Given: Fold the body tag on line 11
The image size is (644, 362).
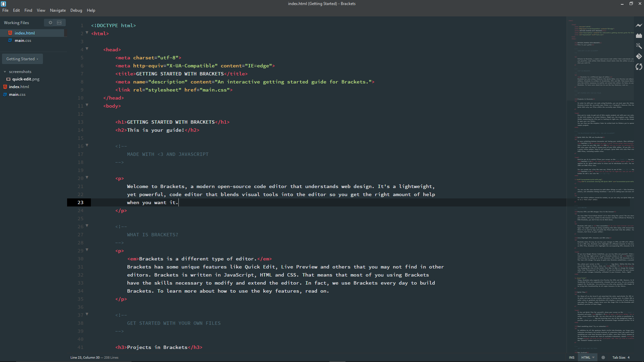Looking at the screenshot, I should [x=87, y=105].
